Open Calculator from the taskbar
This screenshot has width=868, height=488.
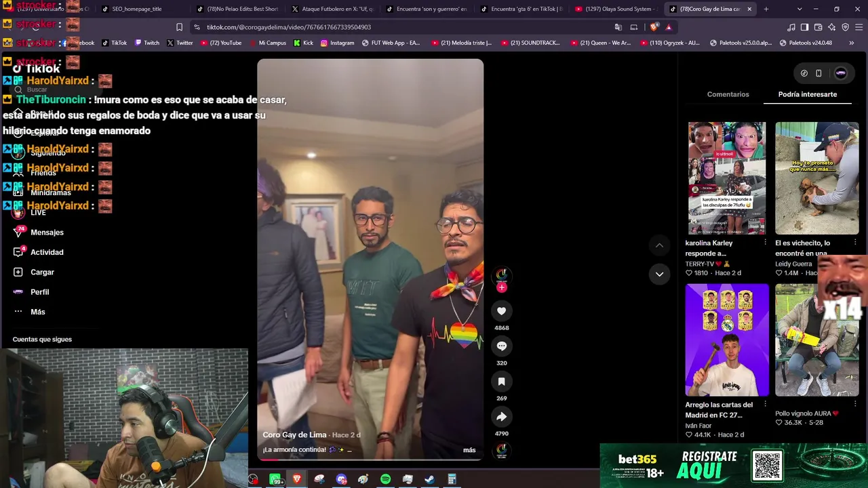452,480
